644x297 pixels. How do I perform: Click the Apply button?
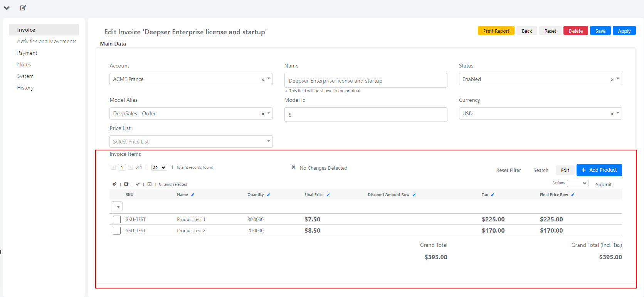click(624, 31)
